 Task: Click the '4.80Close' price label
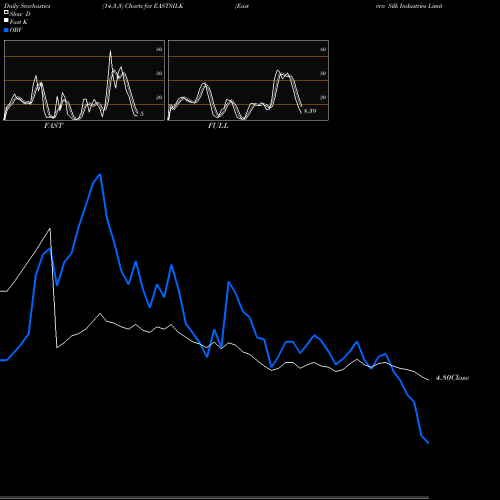pyautogui.click(x=452, y=378)
